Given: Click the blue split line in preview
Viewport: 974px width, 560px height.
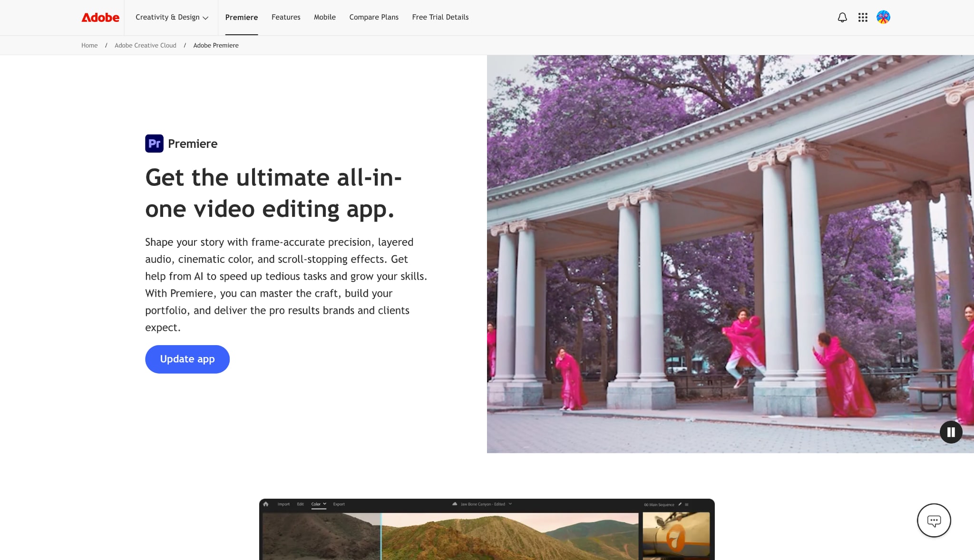Looking at the screenshot, I should pyautogui.click(x=381, y=536).
